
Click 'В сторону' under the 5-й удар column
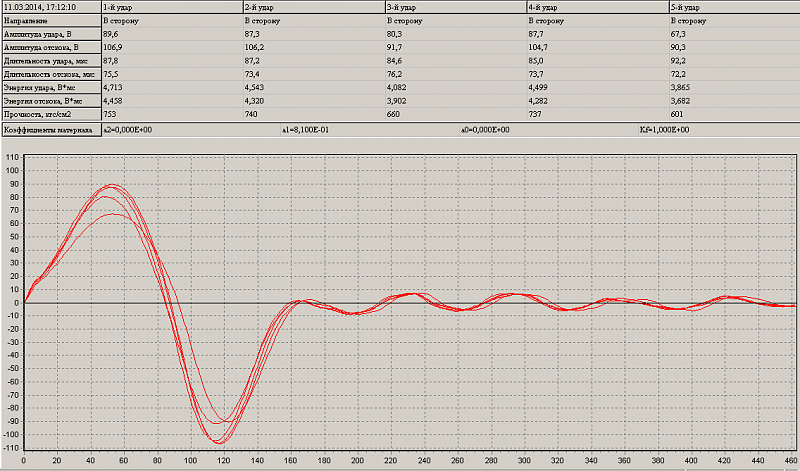point(688,21)
